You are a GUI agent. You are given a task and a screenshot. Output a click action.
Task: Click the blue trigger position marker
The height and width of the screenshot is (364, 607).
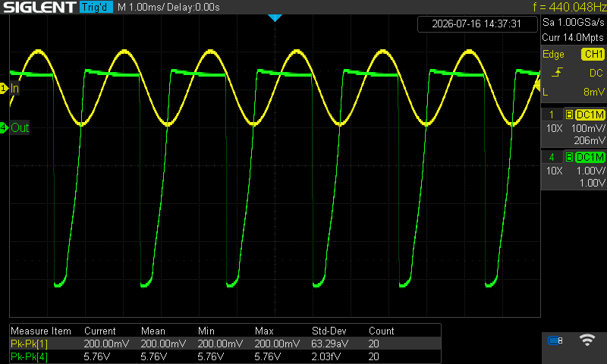point(275,17)
